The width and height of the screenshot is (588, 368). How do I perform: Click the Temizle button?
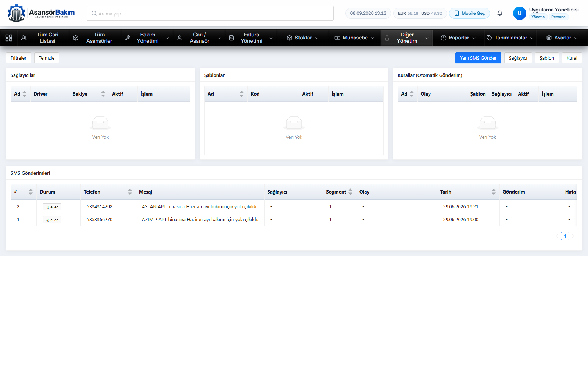(47, 58)
